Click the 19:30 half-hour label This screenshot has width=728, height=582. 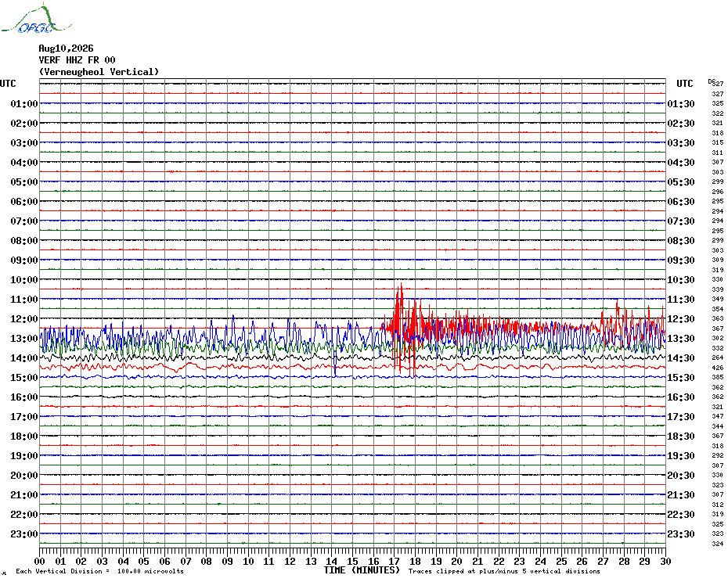681,456
